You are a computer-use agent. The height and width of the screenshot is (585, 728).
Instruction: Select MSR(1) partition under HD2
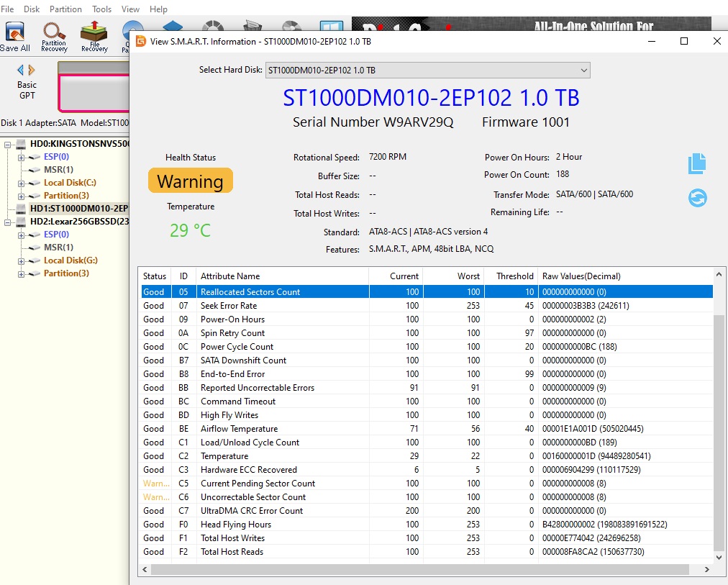click(x=58, y=248)
